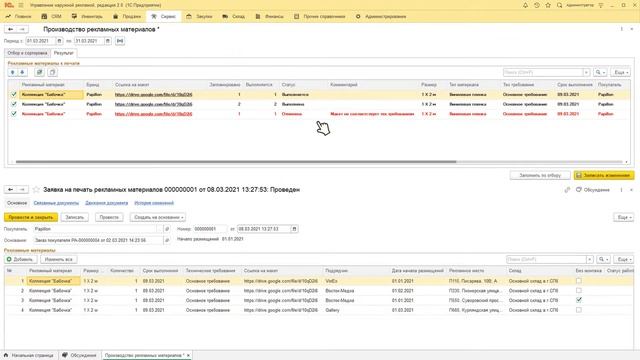This screenshot has width=640, height=360.
Task: Expand upper table search history dropdown arrow
Action: [x=587, y=72]
